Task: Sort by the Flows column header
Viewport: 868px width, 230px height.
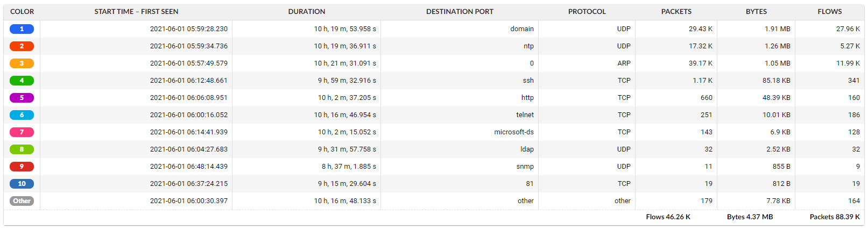Action: coord(829,12)
